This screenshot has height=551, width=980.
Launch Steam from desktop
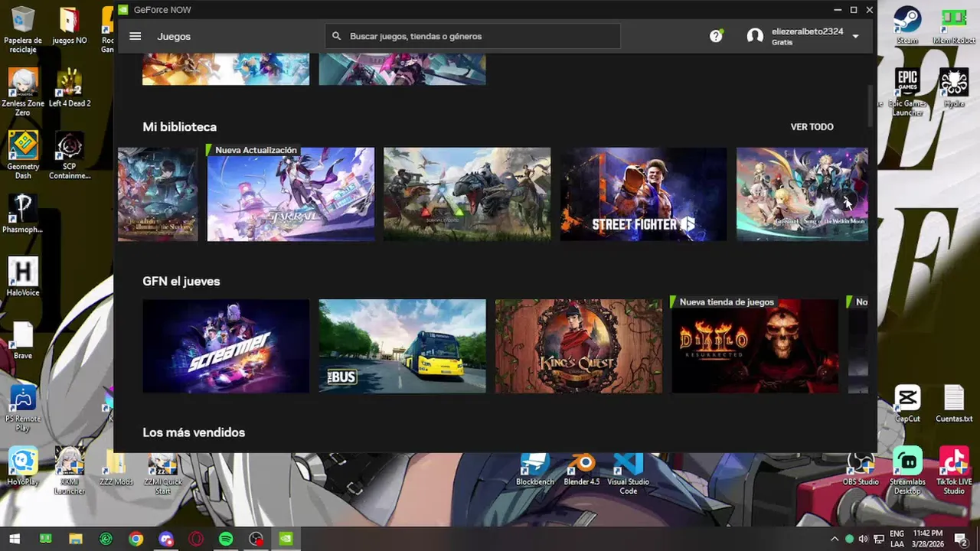(x=907, y=25)
